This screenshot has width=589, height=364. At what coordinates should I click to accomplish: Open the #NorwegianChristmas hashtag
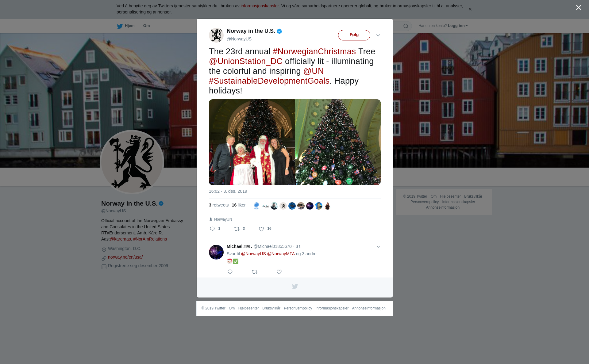tap(314, 51)
